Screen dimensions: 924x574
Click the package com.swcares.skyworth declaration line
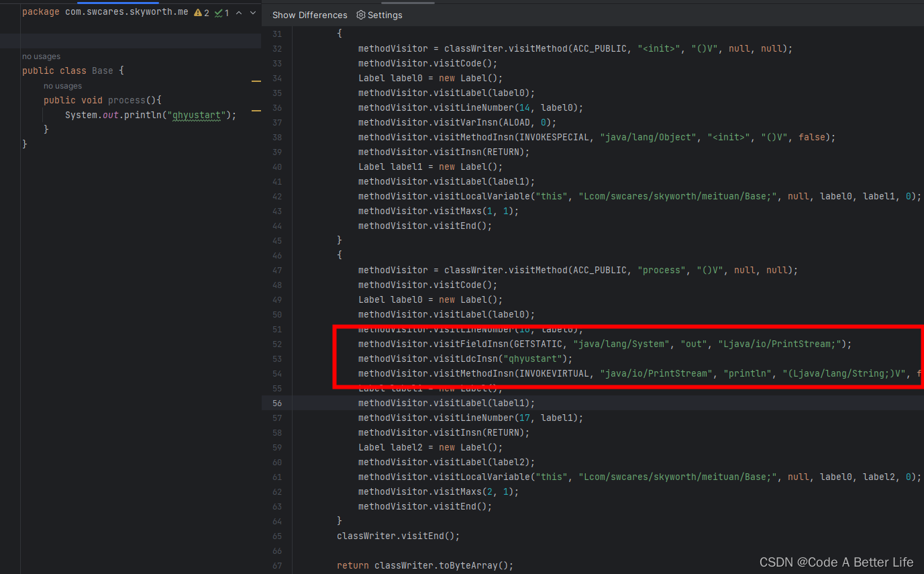pyautogui.click(x=105, y=12)
